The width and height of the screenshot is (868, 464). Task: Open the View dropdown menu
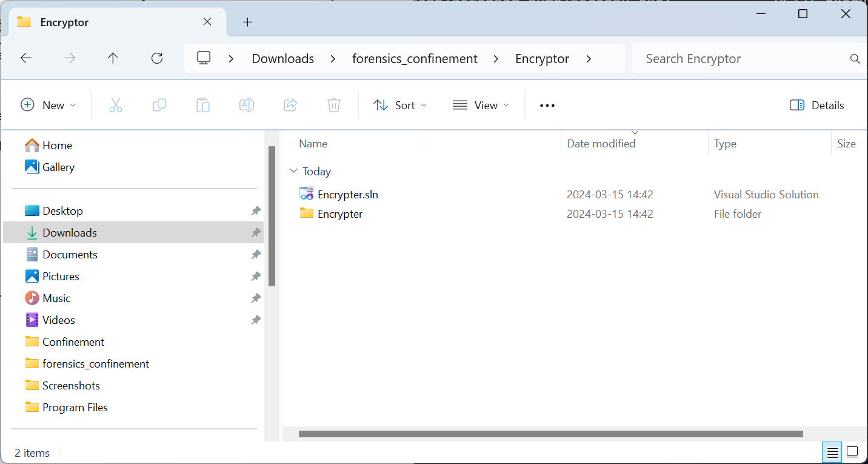[481, 105]
